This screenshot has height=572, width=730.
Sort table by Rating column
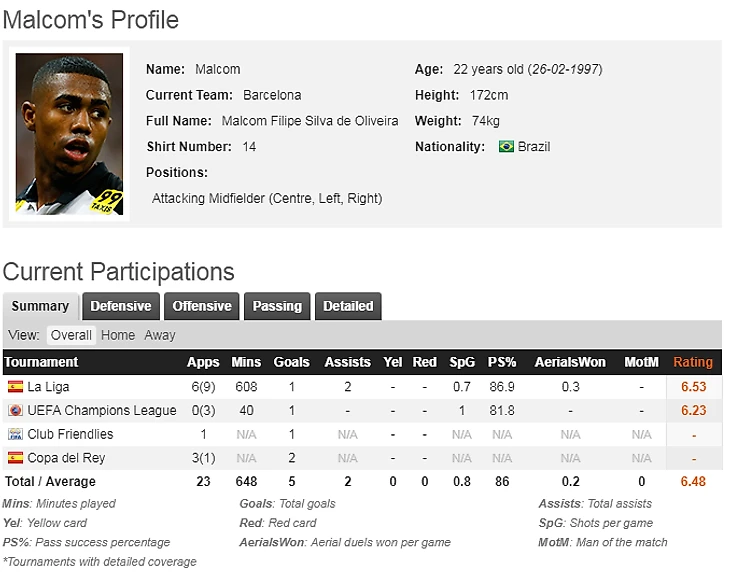pyautogui.click(x=693, y=362)
